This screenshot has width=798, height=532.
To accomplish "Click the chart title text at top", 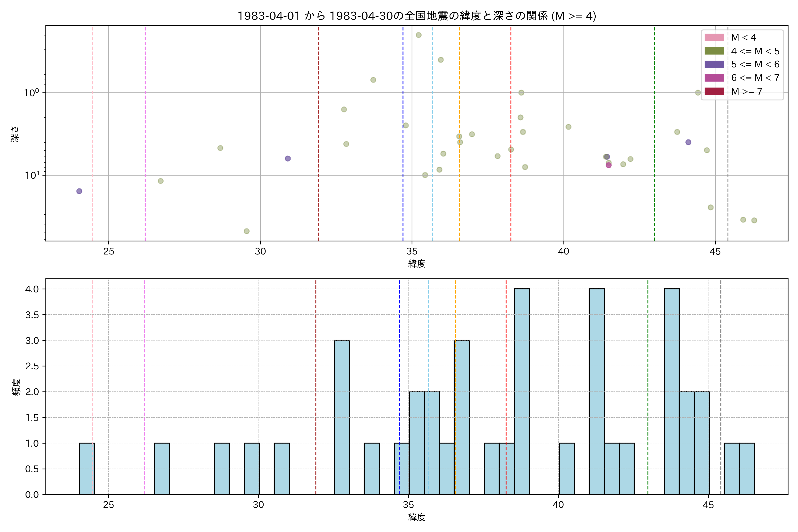I will tap(417, 16).
